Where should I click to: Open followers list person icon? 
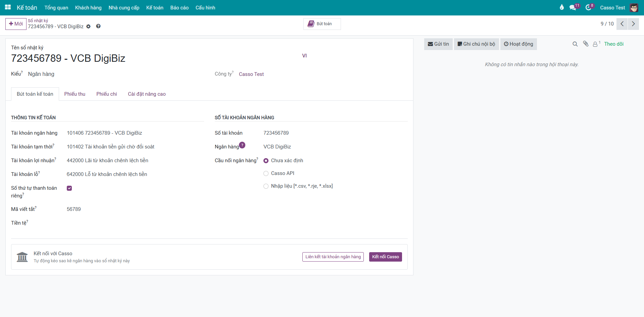tap(596, 44)
